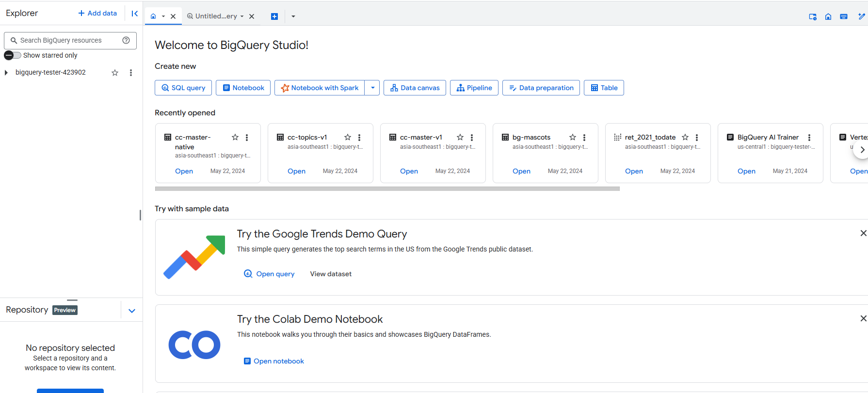Create a Notebook with Spark
Screen dimensions: 868x393
[320, 88]
